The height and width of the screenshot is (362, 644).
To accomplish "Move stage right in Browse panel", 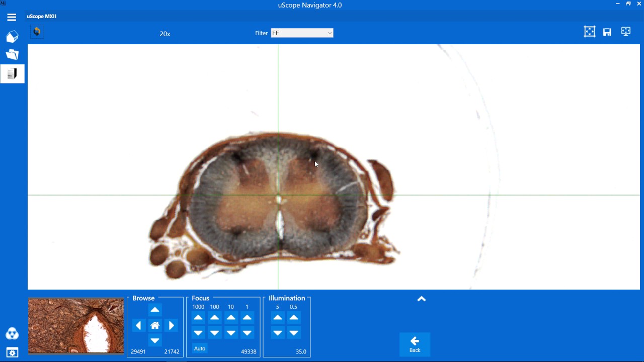I will 171,325.
